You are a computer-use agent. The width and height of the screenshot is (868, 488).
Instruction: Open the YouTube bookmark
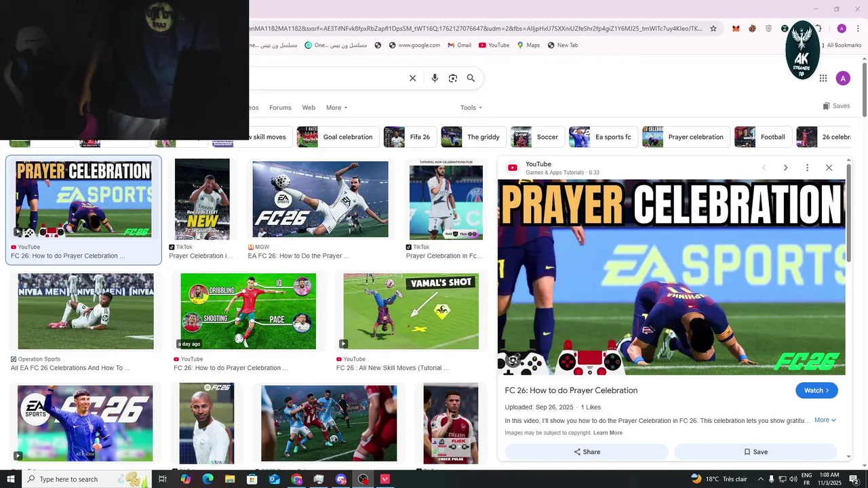click(494, 45)
